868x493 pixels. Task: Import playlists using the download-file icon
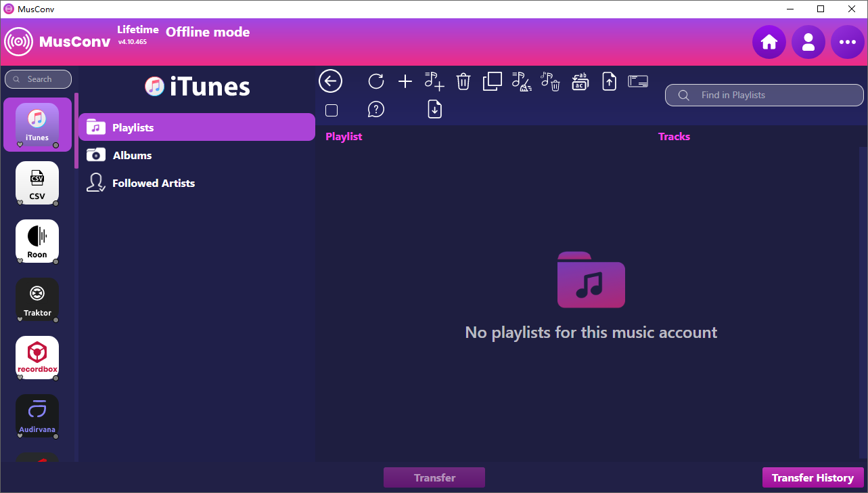[x=434, y=108]
